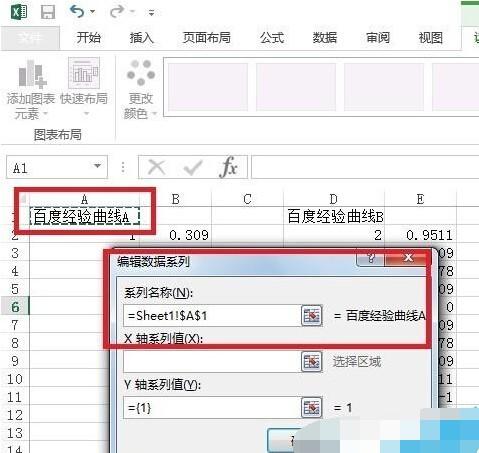Switch to the 插入 tab

tap(142, 38)
